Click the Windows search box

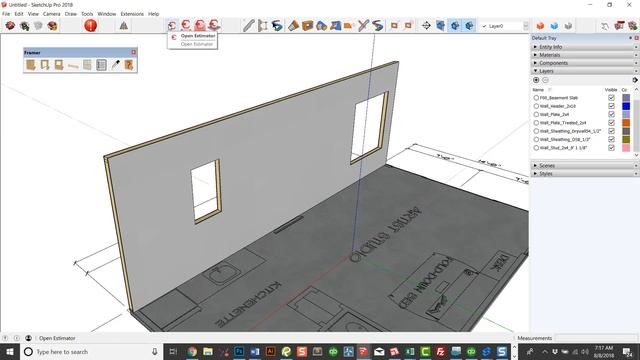coord(91,351)
